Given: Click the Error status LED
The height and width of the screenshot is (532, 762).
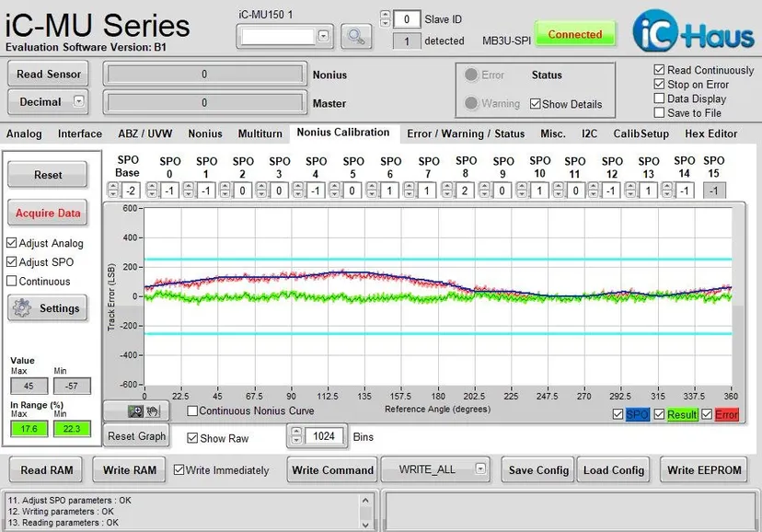Looking at the screenshot, I should (470, 75).
